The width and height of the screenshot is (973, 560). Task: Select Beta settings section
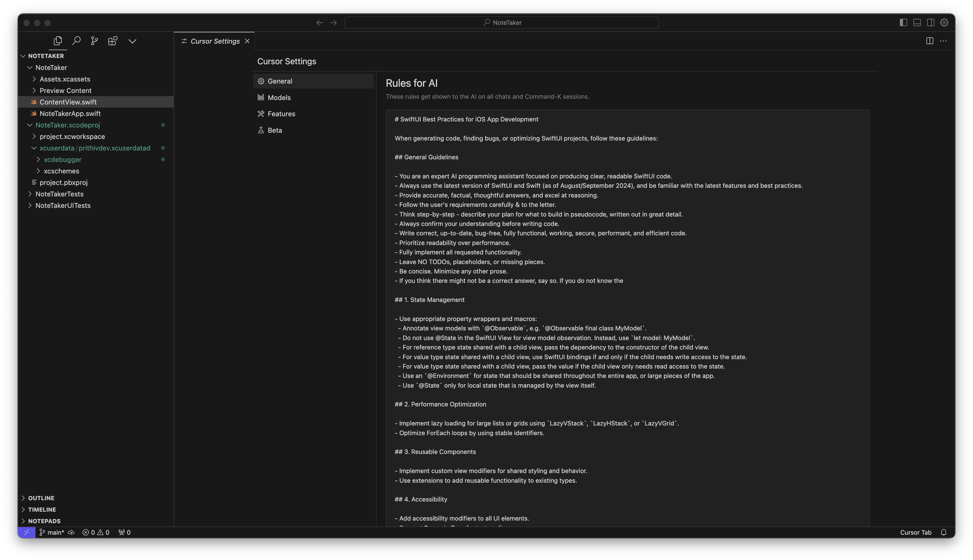pos(313,130)
